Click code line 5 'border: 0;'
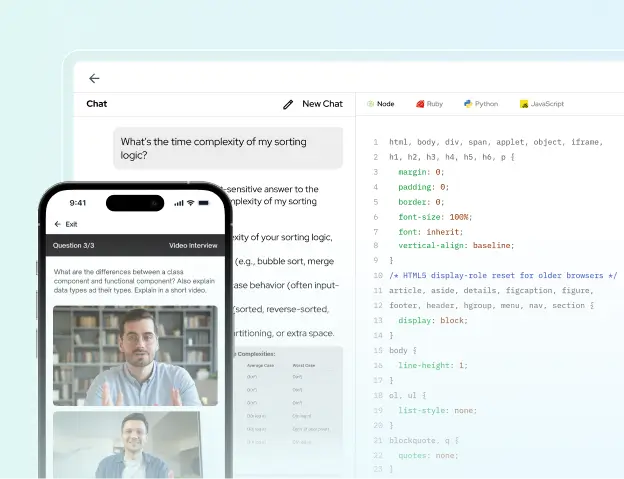The width and height of the screenshot is (624, 479). tap(421, 202)
